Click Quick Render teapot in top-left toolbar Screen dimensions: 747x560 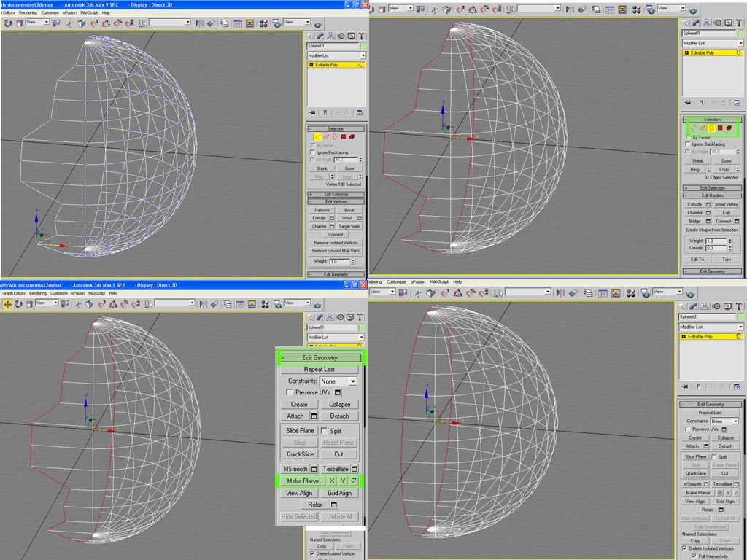point(317,23)
